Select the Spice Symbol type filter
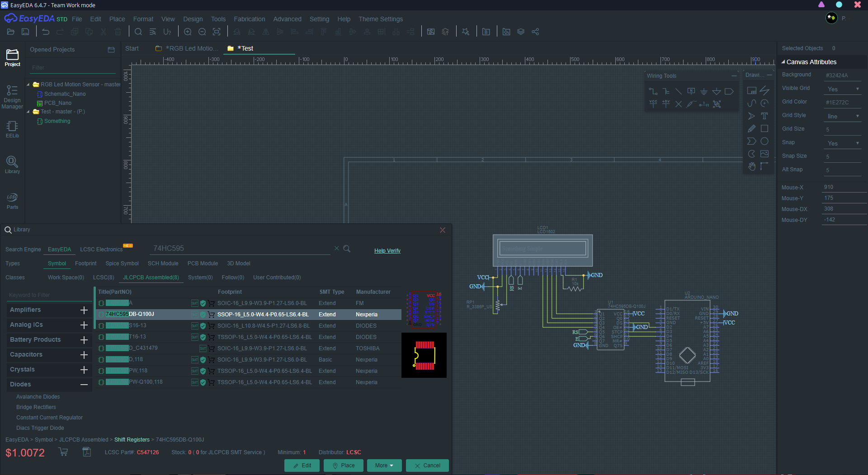The height and width of the screenshot is (475, 868). pyautogui.click(x=122, y=263)
